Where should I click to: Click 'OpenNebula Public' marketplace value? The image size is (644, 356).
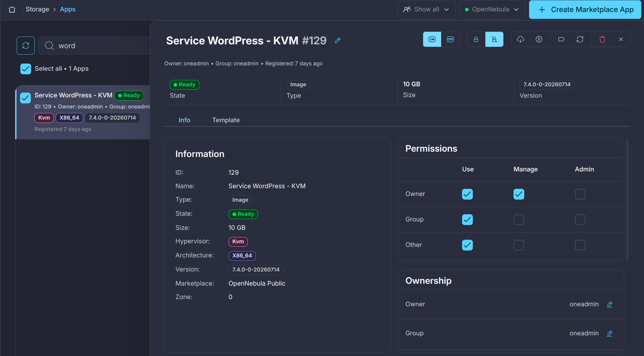pos(257,283)
